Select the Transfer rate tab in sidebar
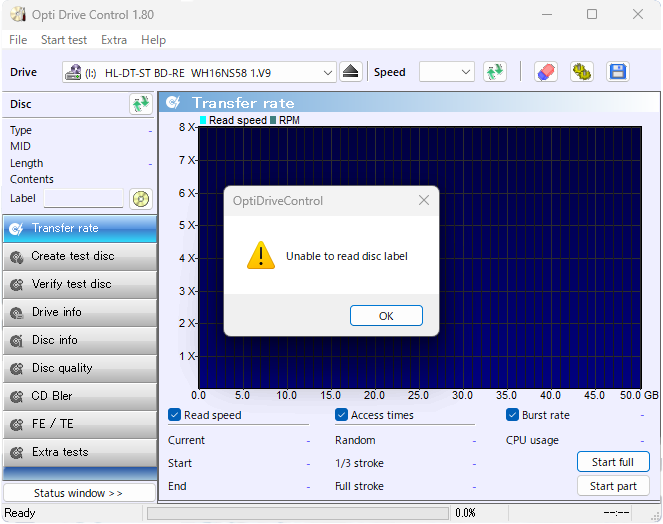This screenshot has height=524, width=663. 80,228
